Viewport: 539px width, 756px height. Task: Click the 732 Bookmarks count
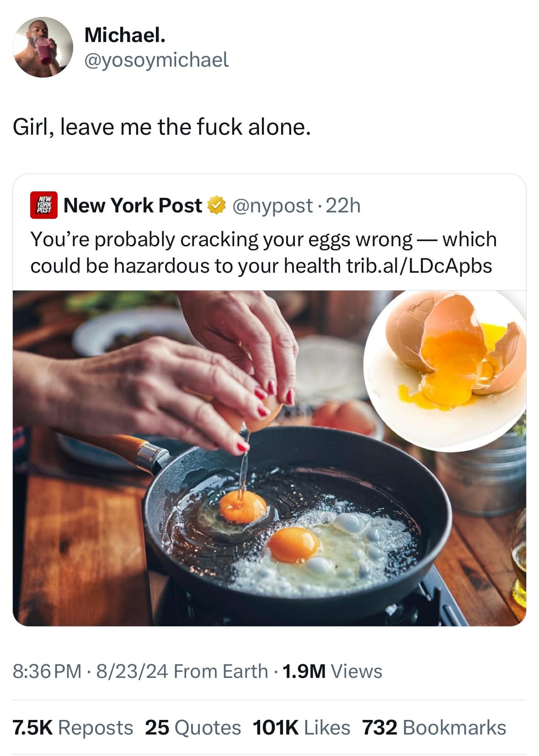pos(434,727)
